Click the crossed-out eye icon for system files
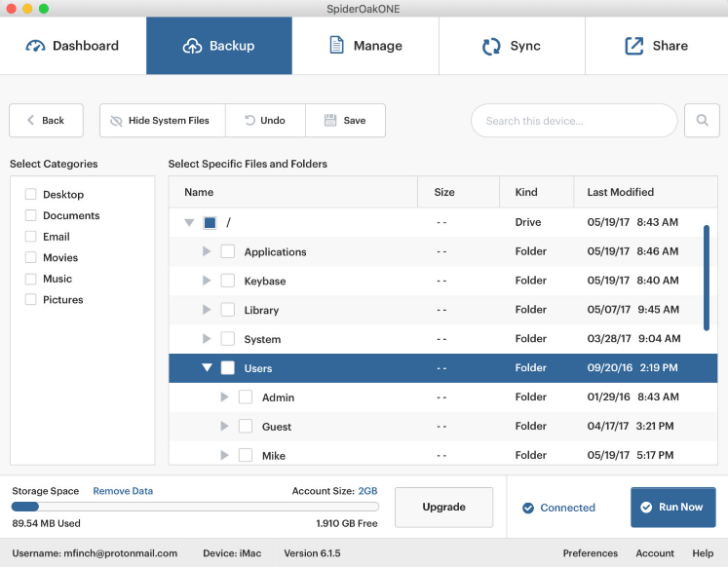The height and width of the screenshot is (567, 728). coord(116,121)
